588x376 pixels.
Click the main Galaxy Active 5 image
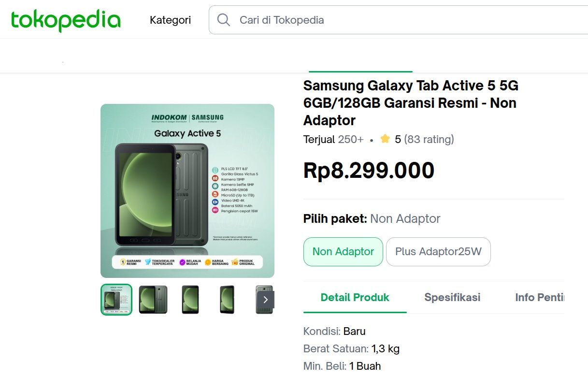(x=187, y=191)
